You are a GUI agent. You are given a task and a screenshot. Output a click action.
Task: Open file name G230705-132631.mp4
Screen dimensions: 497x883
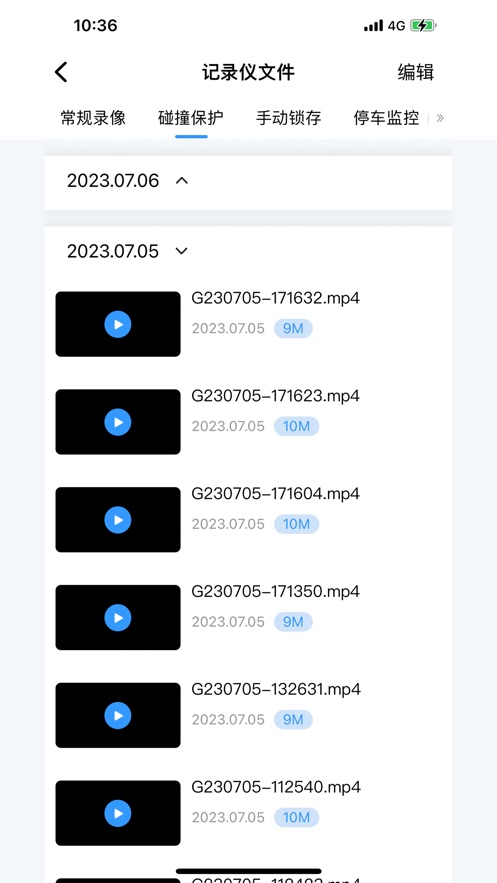276,689
